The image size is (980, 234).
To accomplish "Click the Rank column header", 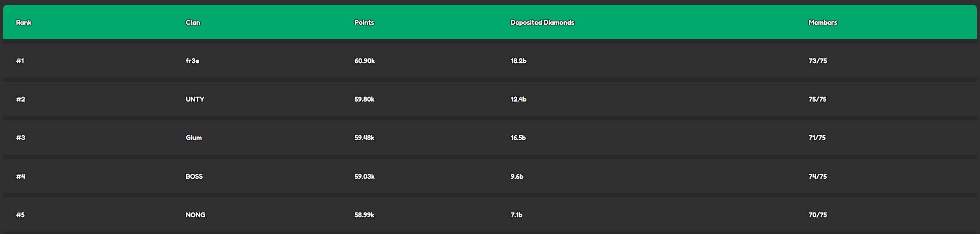I will (24, 22).
